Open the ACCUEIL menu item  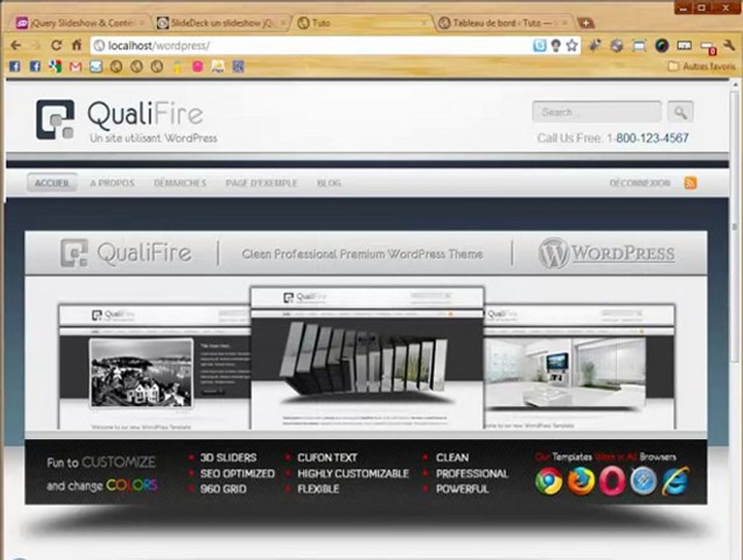point(51,183)
